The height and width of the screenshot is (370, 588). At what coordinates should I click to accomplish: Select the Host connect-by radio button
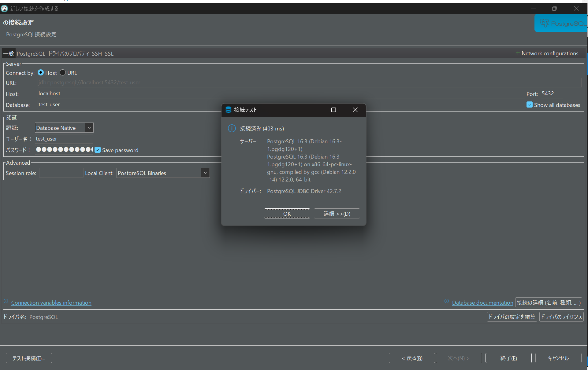[41, 73]
